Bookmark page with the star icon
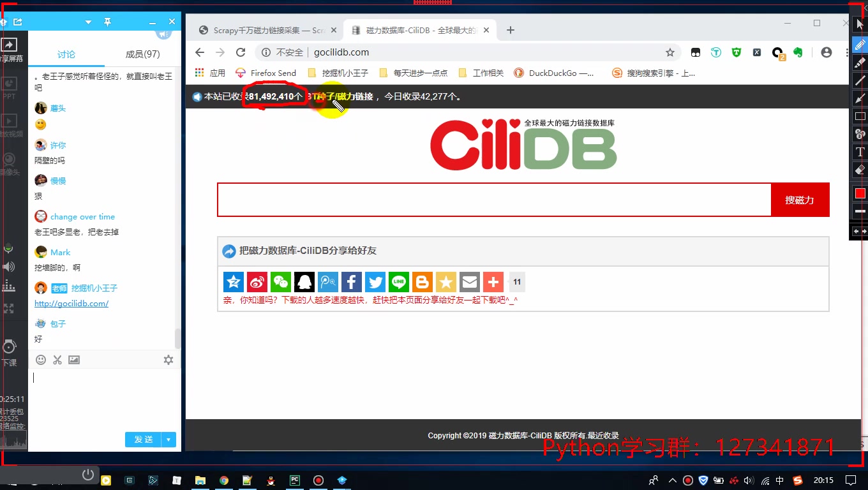The height and width of the screenshot is (490, 868). click(670, 52)
